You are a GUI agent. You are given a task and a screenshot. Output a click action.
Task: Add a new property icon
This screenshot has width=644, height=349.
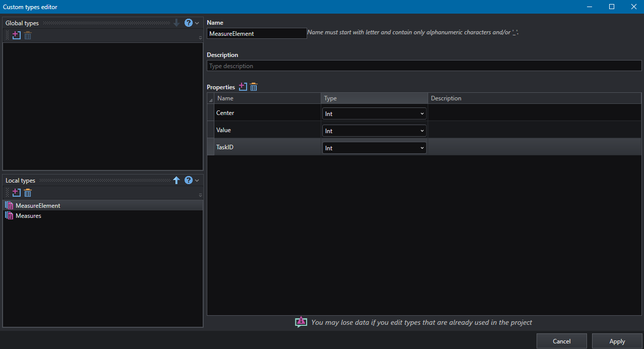click(x=243, y=87)
